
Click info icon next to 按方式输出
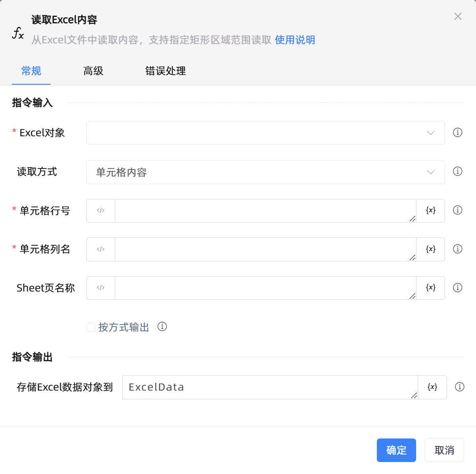[162, 327]
